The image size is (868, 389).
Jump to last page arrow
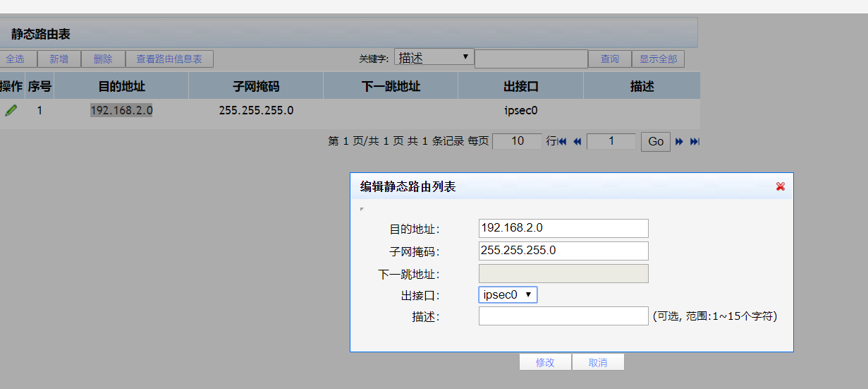click(694, 142)
